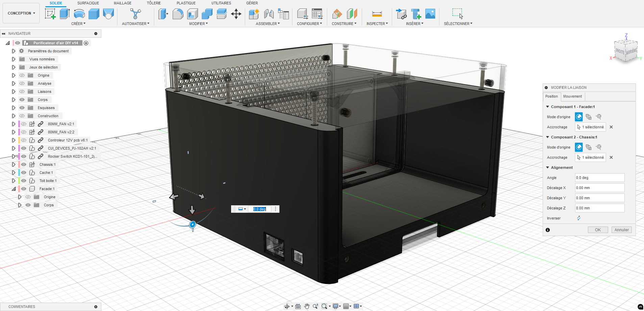The image size is (644, 311).
Task: Select the Insert Derive icon
Action: (401, 14)
